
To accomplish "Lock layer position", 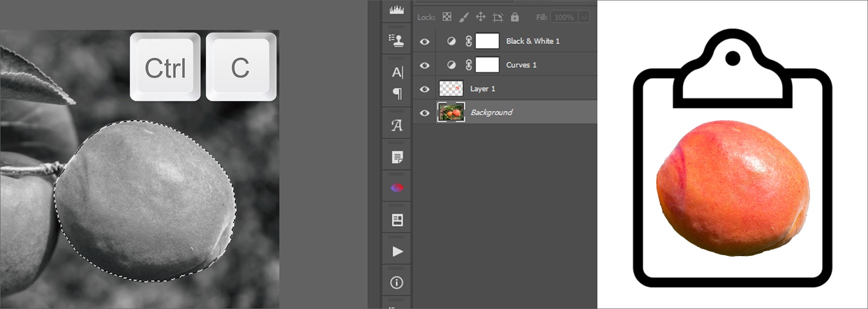I will pyautogui.click(x=481, y=17).
